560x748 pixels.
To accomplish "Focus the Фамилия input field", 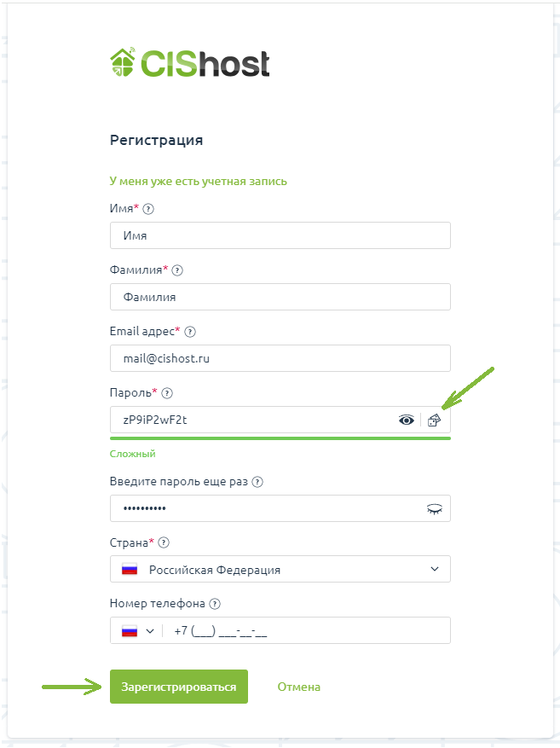I will (x=280, y=297).
